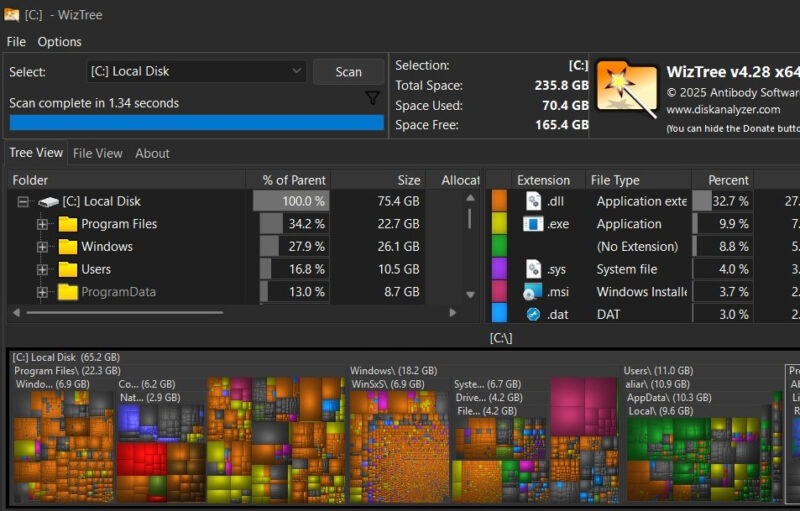800x511 pixels.
Task: Click the large magenta treemap block
Action: (583, 406)
